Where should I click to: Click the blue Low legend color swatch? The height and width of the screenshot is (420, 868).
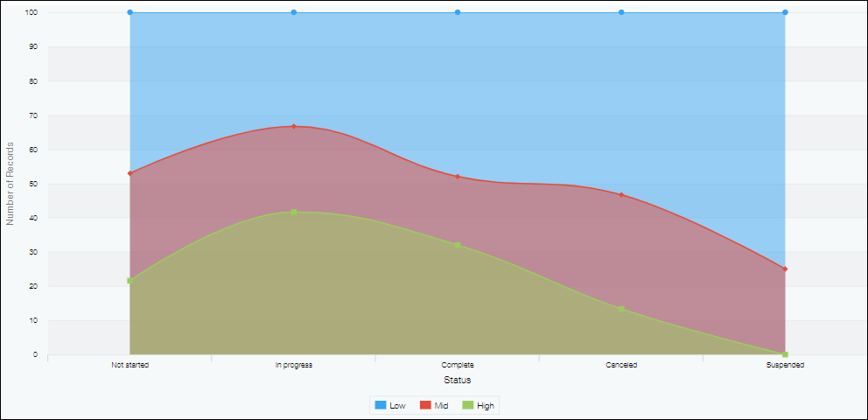coord(381,405)
